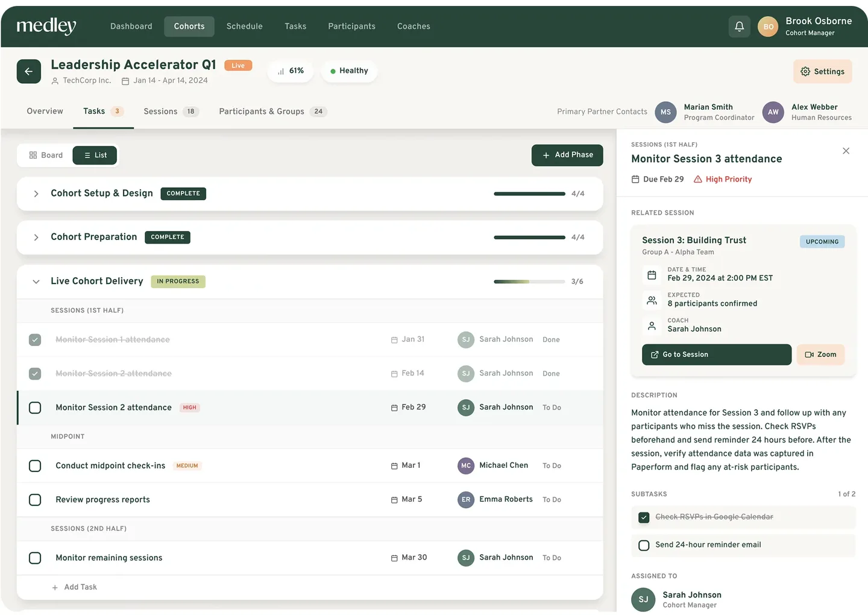Click the Live status badge
The image size is (868, 615).
[x=238, y=66]
